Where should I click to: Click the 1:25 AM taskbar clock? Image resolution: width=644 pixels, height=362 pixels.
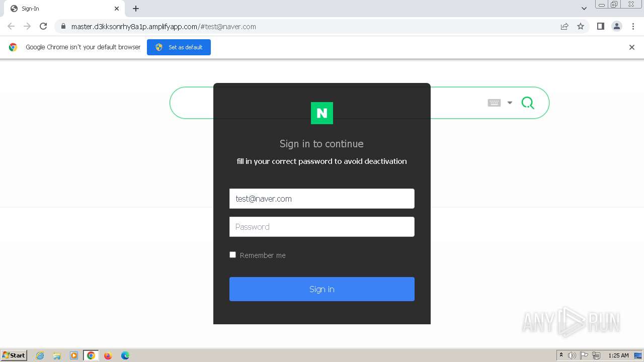coord(618,355)
